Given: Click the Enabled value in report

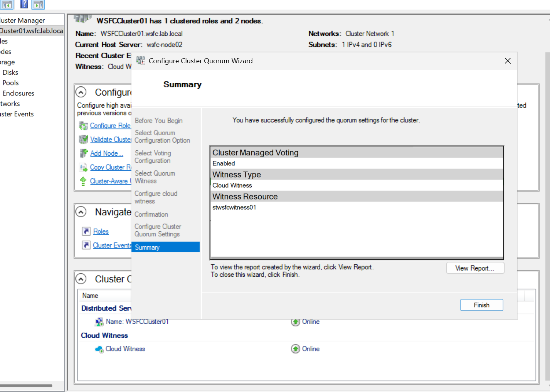Looking at the screenshot, I should tap(224, 163).
